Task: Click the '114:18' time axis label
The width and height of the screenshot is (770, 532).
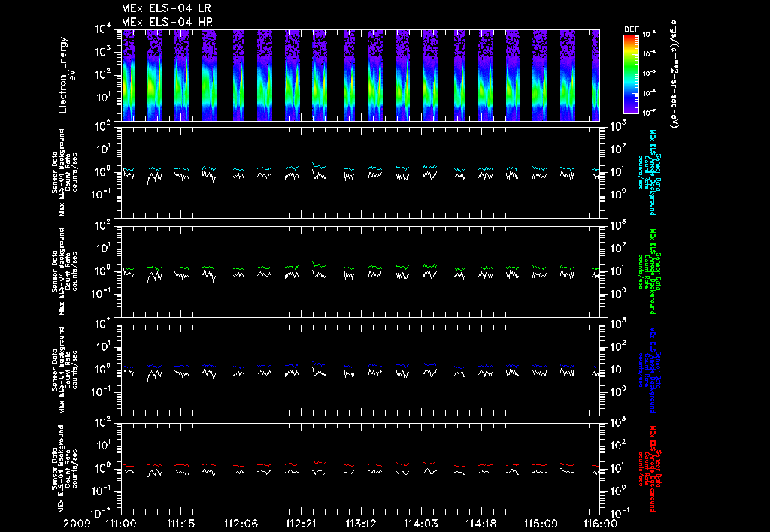Action: click(480, 524)
